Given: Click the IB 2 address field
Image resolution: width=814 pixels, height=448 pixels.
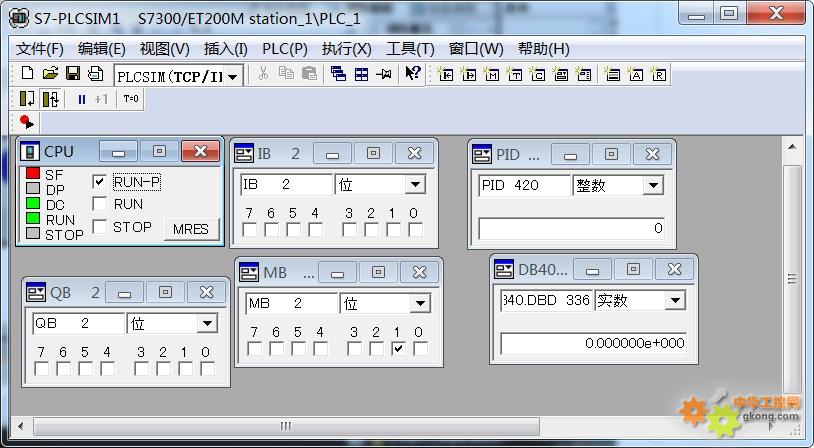Looking at the screenshot, I should tap(287, 184).
